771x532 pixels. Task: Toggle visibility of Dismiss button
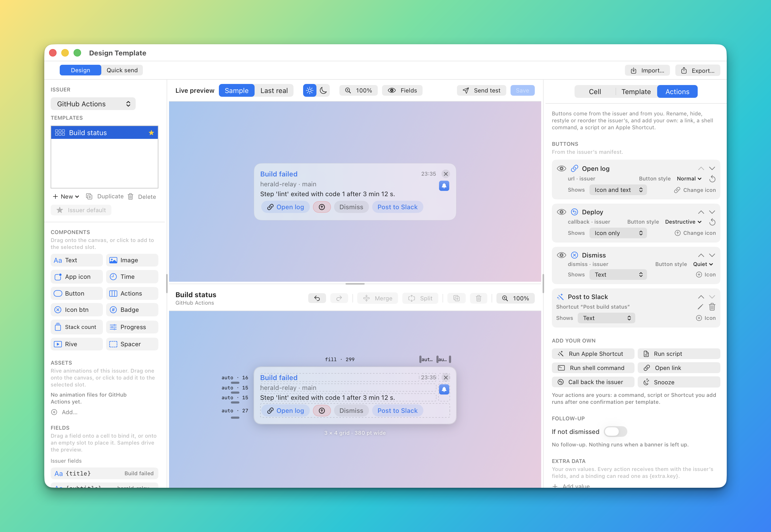(561, 255)
